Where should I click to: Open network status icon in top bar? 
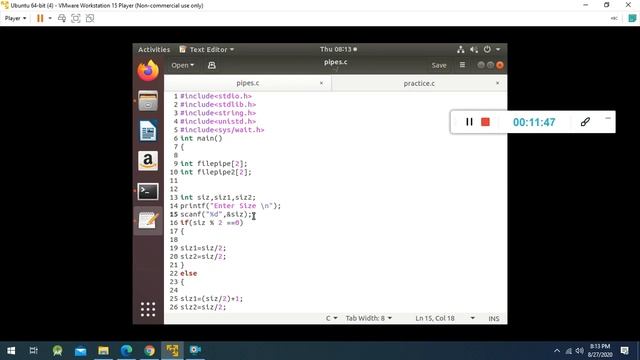[x=461, y=49]
